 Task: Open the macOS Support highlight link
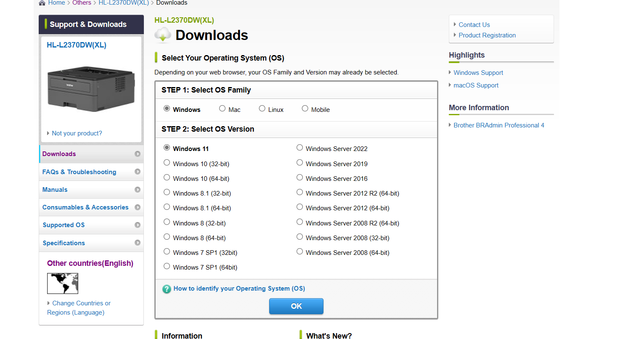[x=476, y=85]
